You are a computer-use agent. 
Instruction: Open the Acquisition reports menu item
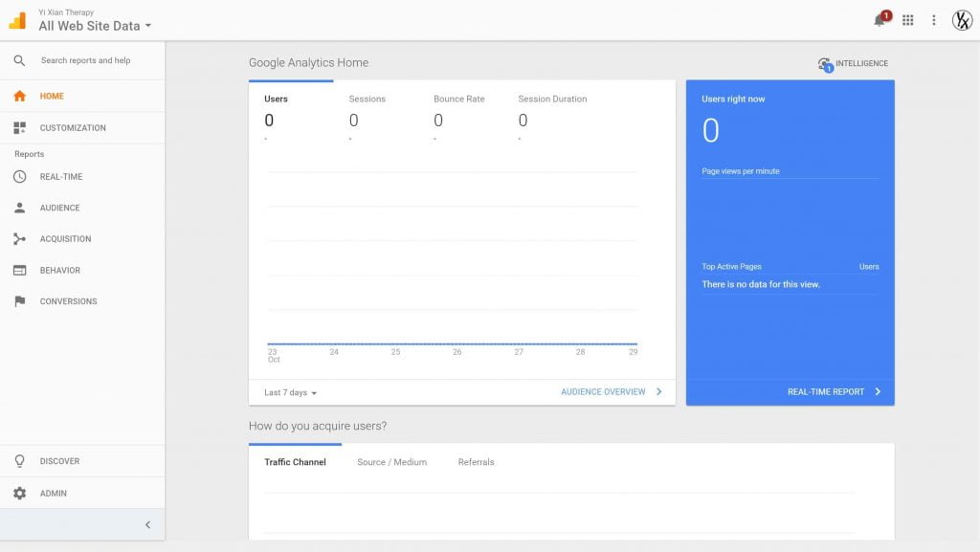[x=82, y=239]
